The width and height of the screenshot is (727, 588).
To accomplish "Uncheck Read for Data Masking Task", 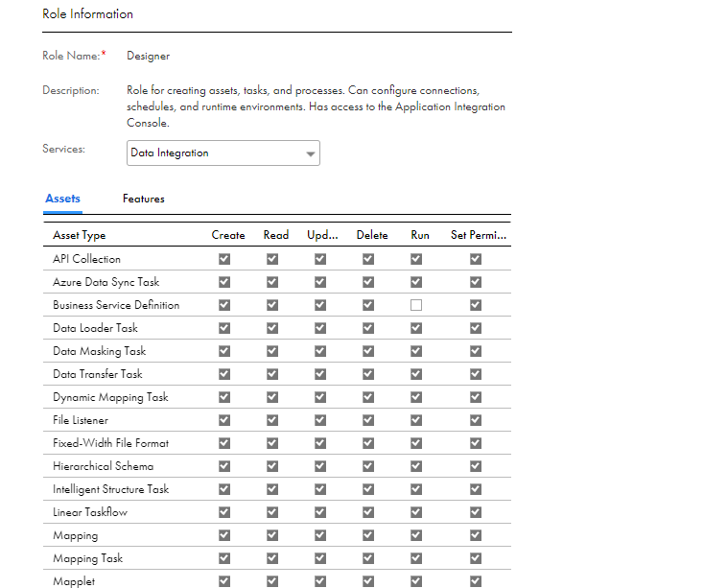I will pyautogui.click(x=272, y=351).
